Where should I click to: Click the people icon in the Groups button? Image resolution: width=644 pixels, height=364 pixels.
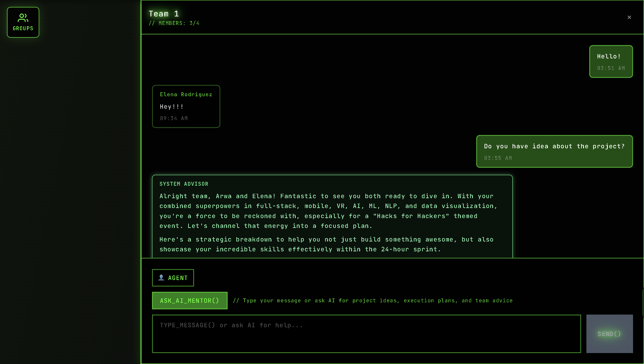(23, 18)
